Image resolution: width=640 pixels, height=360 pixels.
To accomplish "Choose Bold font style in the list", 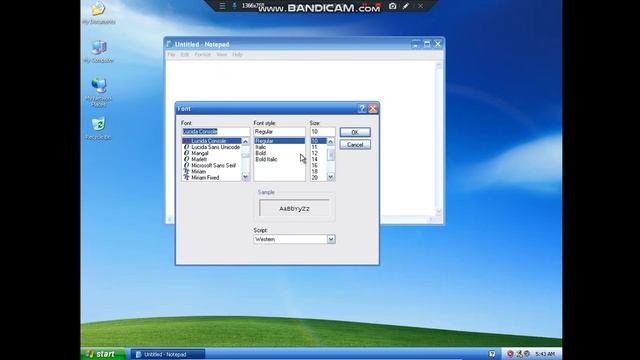I will [x=280, y=153].
